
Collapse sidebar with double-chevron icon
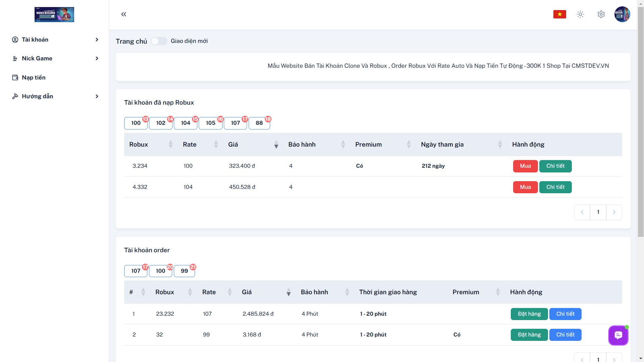(123, 14)
